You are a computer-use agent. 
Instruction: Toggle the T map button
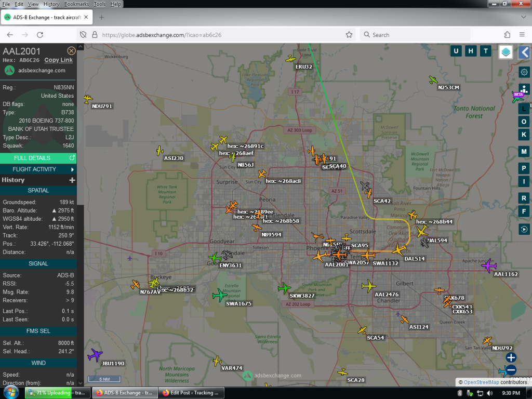pos(486,51)
